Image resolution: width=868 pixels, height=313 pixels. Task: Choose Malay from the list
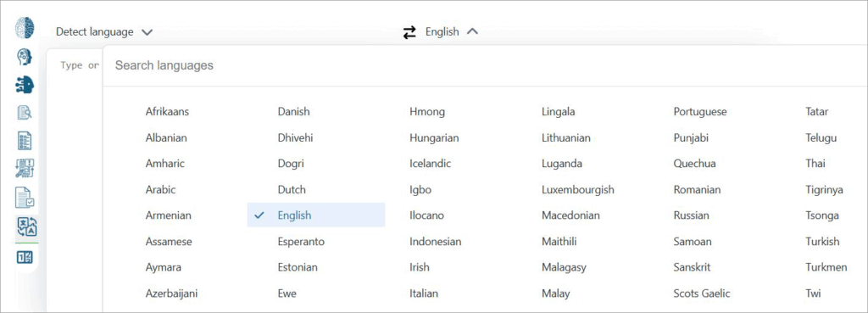(556, 293)
